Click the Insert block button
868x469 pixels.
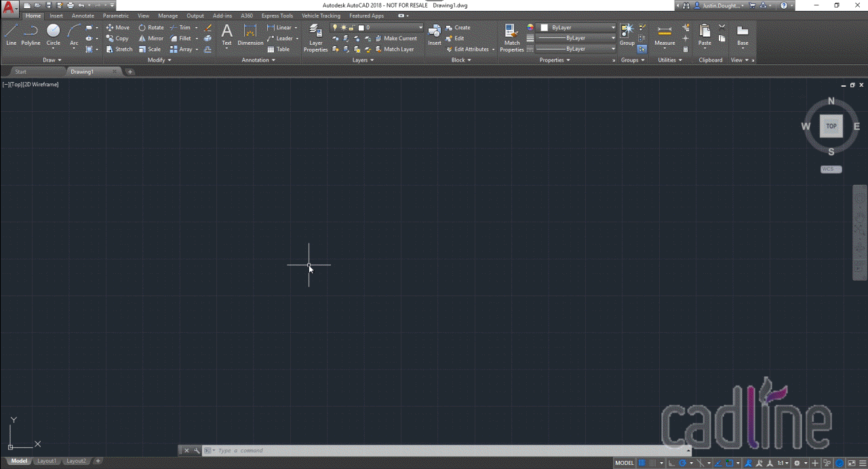click(x=435, y=34)
